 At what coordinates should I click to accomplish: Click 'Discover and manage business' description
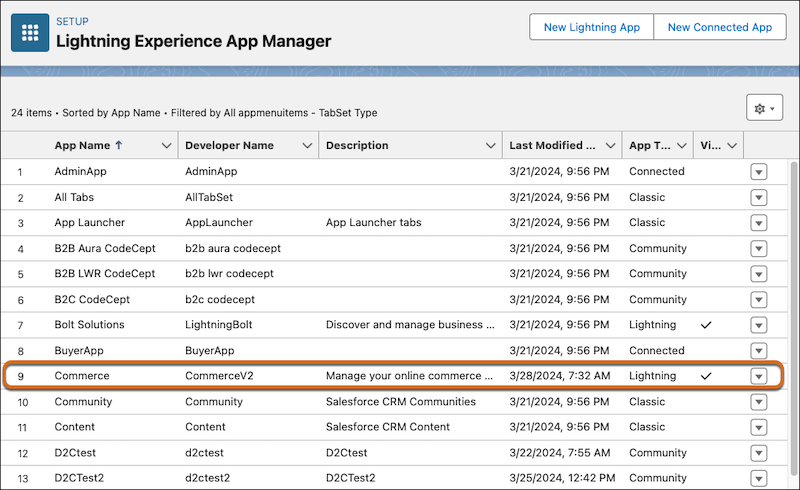click(410, 325)
